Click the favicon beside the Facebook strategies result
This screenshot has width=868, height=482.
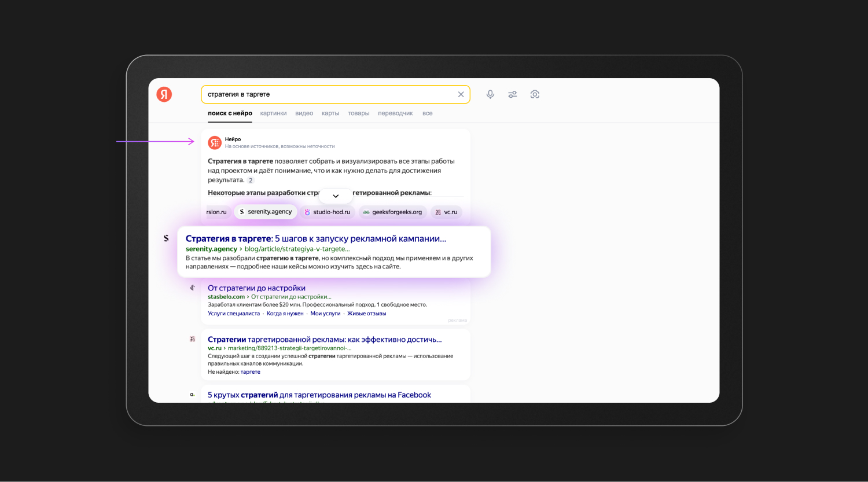tap(193, 395)
